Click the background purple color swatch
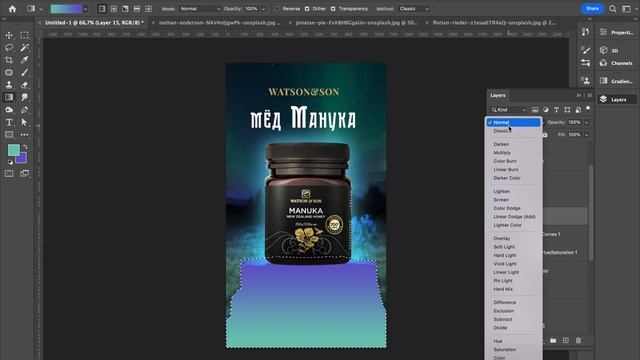The width and height of the screenshot is (640, 360). 23,159
